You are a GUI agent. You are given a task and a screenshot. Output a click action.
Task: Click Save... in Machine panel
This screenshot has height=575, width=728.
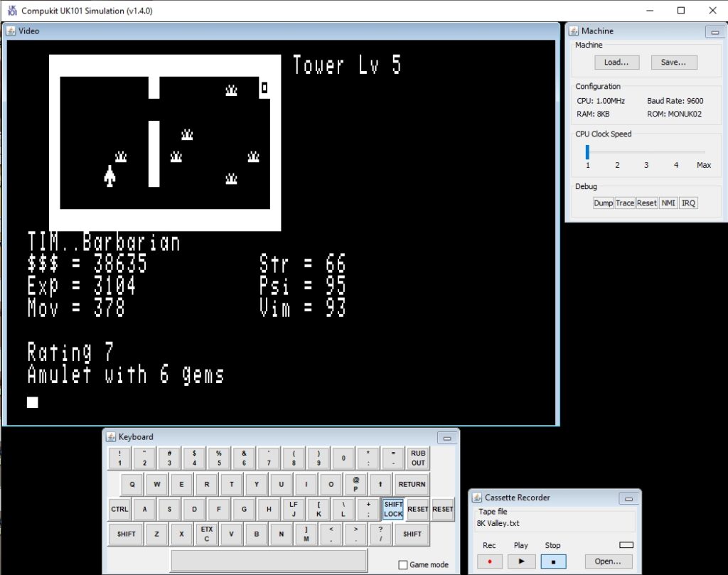(x=674, y=62)
